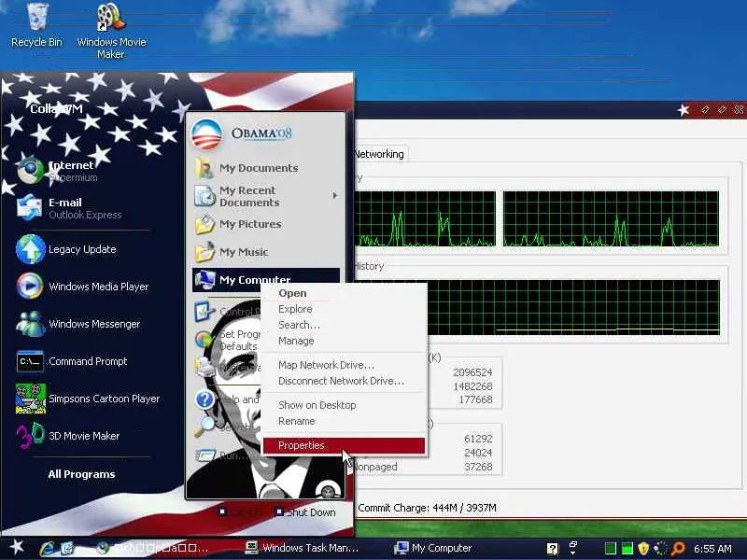Select Search... in the context menu
The height and width of the screenshot is (560, 747).
point(343,325)
